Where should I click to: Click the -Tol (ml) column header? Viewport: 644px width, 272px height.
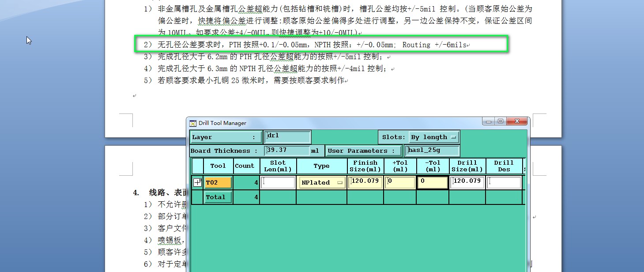(433, 166)
